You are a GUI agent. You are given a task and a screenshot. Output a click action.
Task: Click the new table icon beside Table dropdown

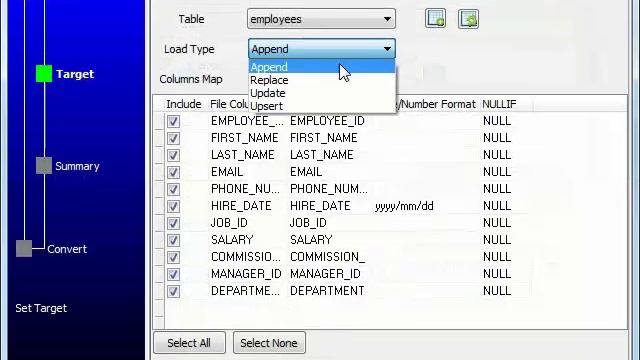click(435, 19)
